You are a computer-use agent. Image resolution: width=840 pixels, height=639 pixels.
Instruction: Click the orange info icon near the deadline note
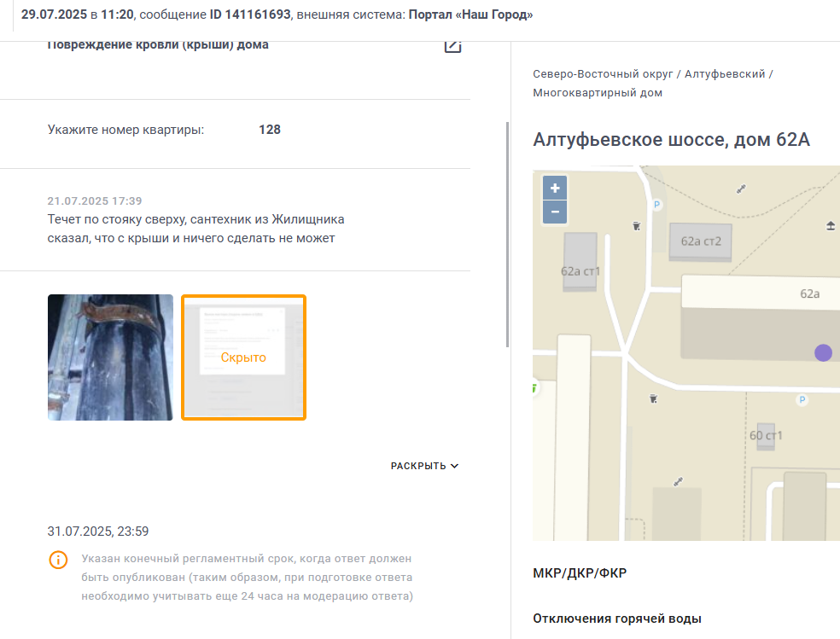(x=58, y=560)
